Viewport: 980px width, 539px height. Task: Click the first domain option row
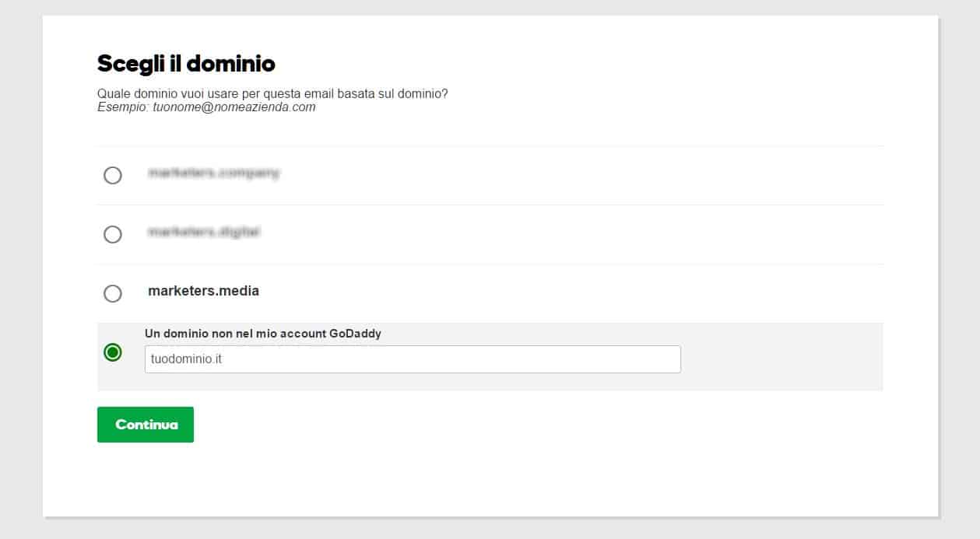pos(490,175)
